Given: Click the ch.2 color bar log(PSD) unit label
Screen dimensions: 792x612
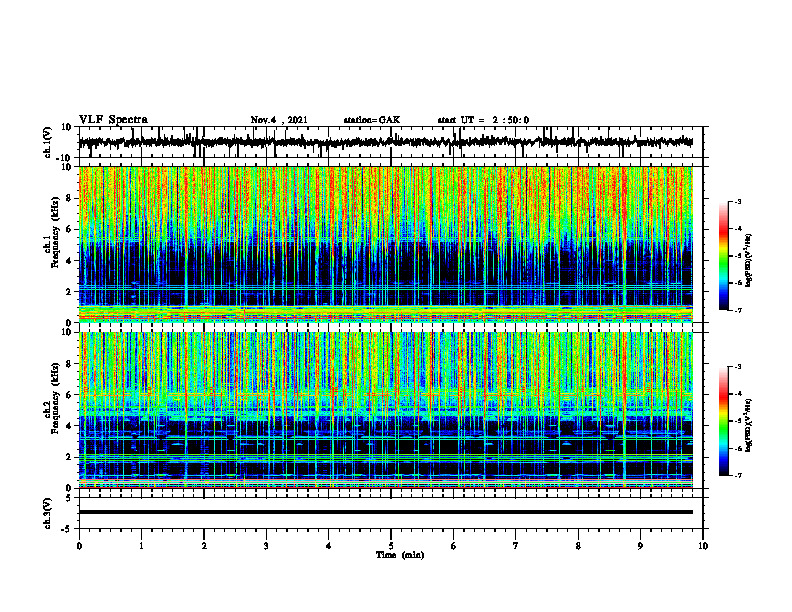Looking at the screenshot, I should 749,425.
